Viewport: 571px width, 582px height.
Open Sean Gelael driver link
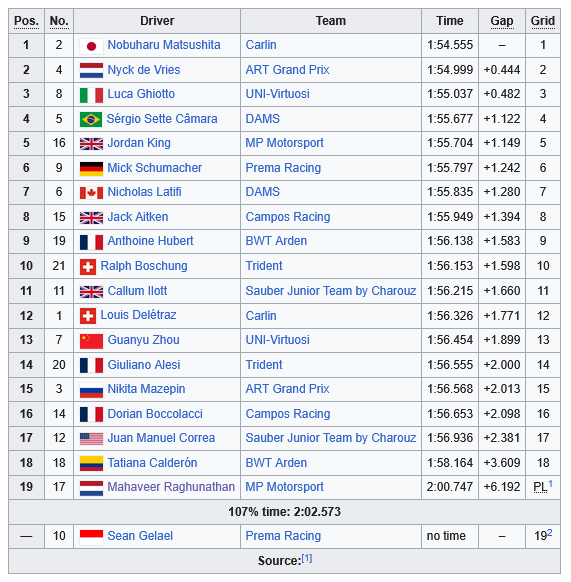coord(140,536)
